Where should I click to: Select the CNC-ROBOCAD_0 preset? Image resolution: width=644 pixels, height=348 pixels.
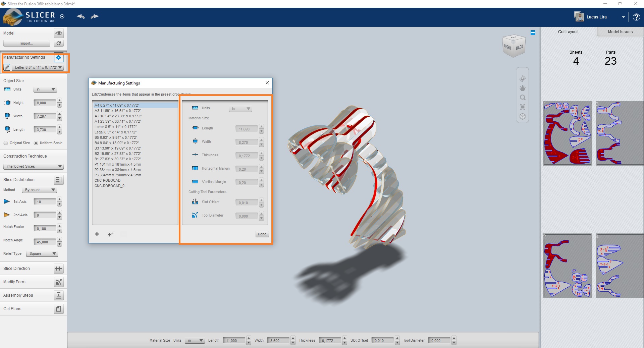pyautogui.click(x=135, y=186)
